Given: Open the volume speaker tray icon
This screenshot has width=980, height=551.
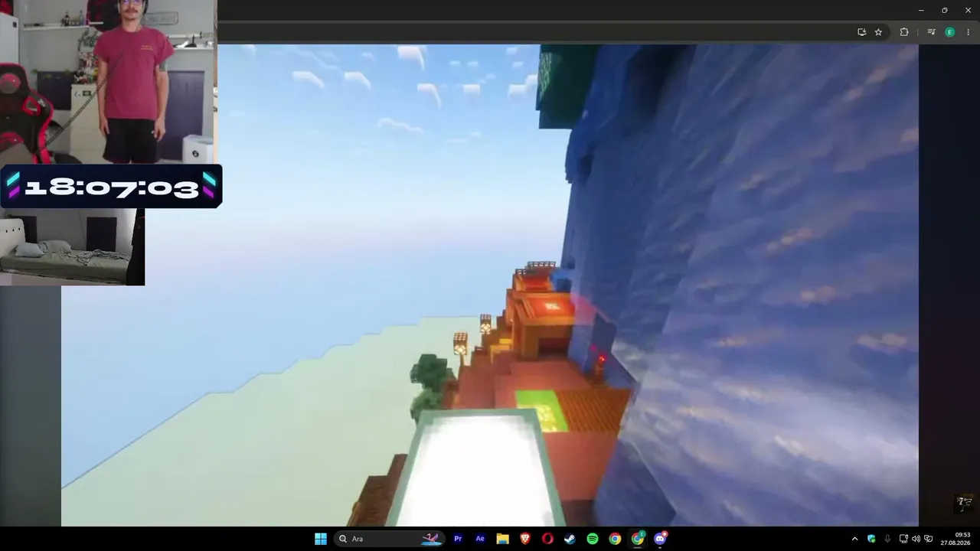Looking at the screenshot, I should [916, 539].
